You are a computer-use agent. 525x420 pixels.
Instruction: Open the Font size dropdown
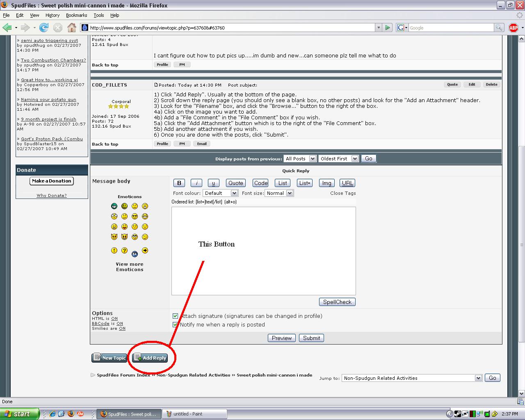[x=279, y=193]
